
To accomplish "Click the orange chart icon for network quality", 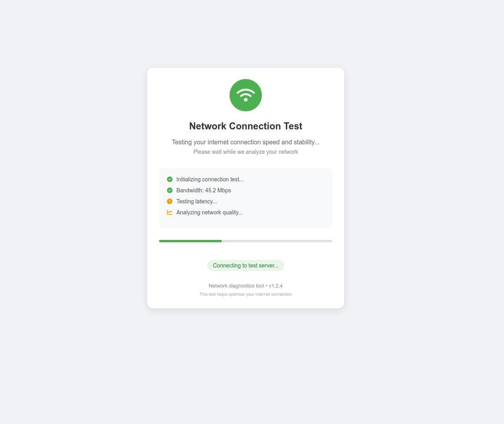I will tap(170, 212).
